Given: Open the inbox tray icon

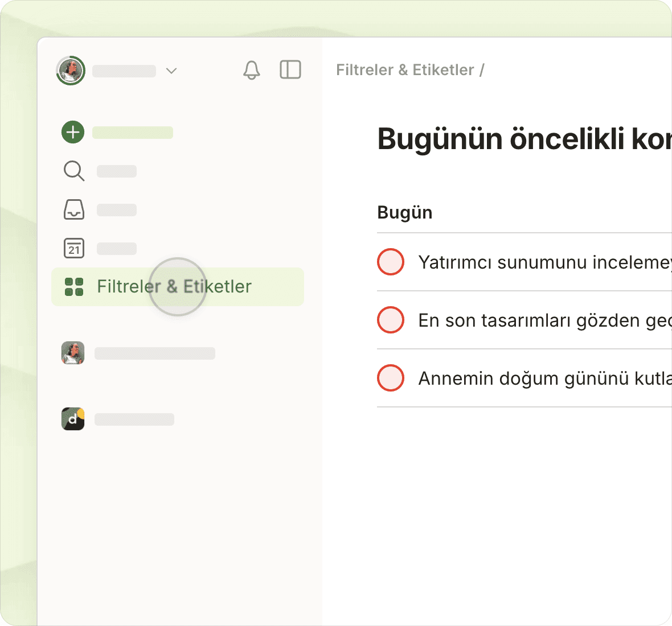Looking at the screenshot, I should (73, 209).
